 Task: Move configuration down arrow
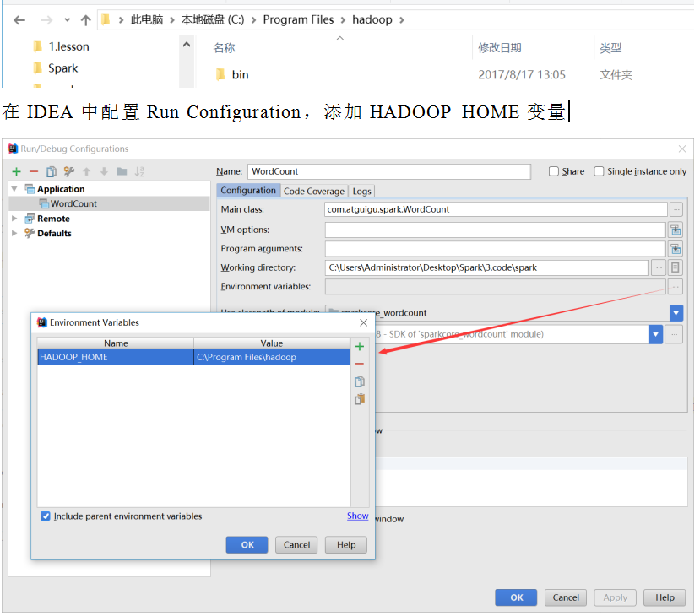(x=104, y=172)
